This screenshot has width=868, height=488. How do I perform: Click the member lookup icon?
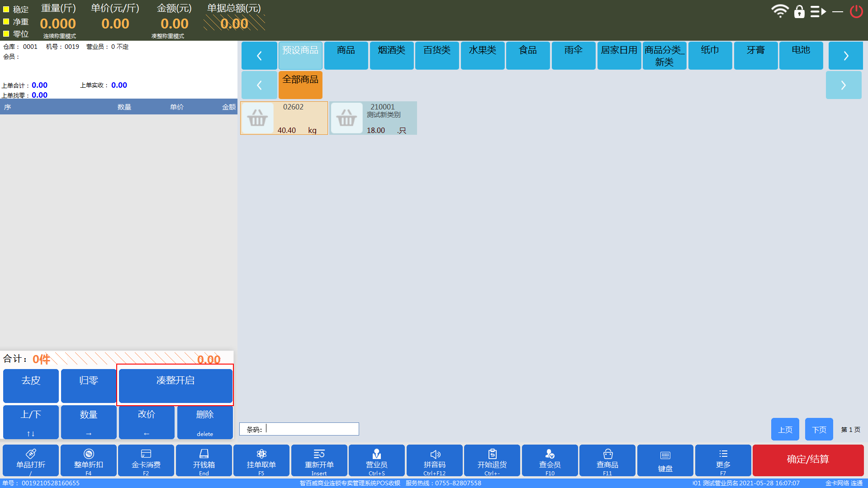tap(550, 454)
